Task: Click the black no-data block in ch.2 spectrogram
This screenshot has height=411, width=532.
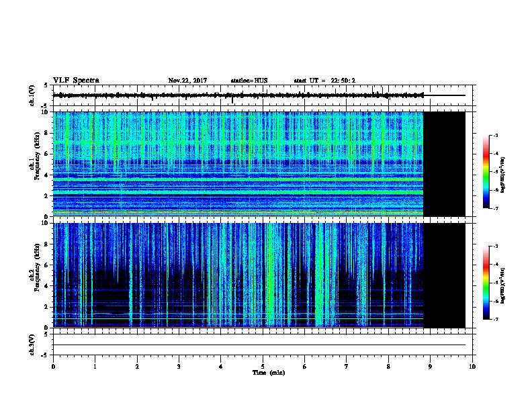Action: [x=444, y=275]
